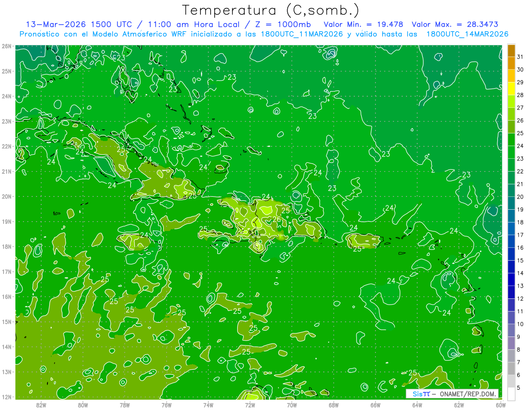Click the colorbar legend label 15
Image resolution: width=532 pixels, height=411 pixels.
tap(520, 260)
